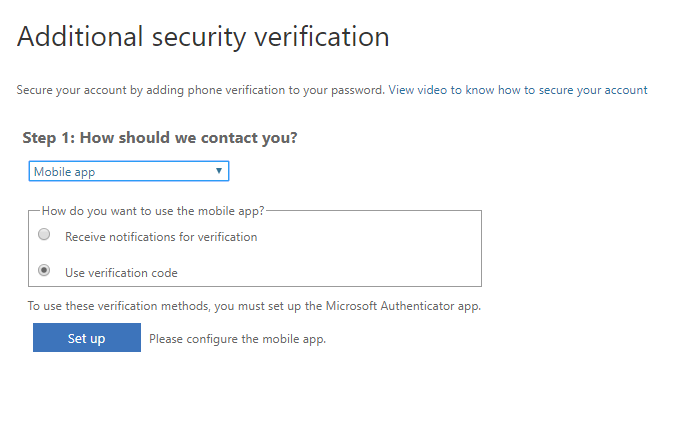Select the "Use verification code" radio button
The height and width of the screenshot is (439, 691).
pos(44,271)
